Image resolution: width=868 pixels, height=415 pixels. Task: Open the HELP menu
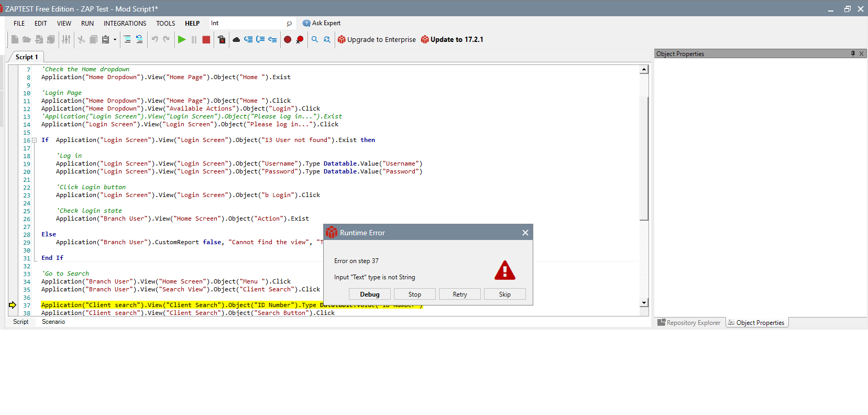point(192,24)
